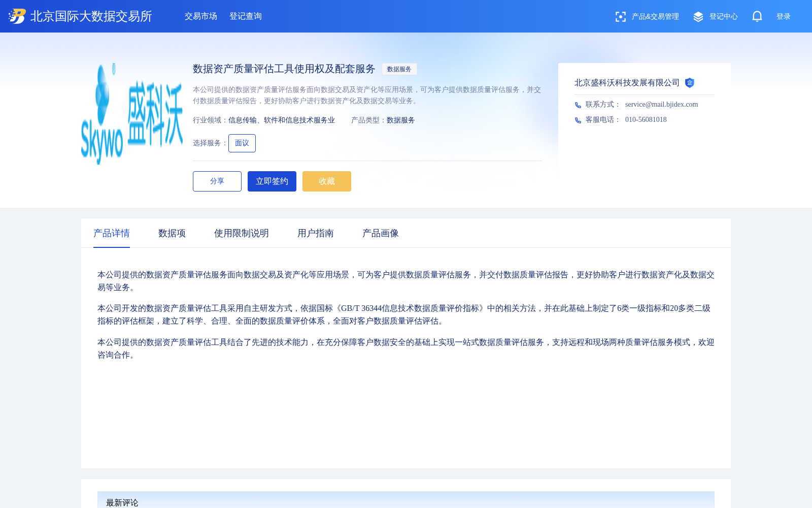Image resolution: width=812 pixels, height=508 pixels.
Task: Click the 数据服务 tag beside title
Action: tap(399, 69)
